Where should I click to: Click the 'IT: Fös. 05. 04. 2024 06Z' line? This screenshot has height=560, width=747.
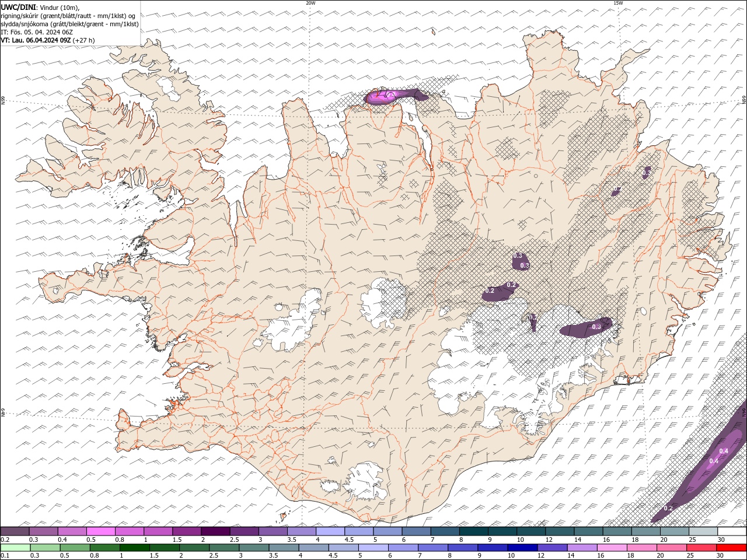pos(37,32)
